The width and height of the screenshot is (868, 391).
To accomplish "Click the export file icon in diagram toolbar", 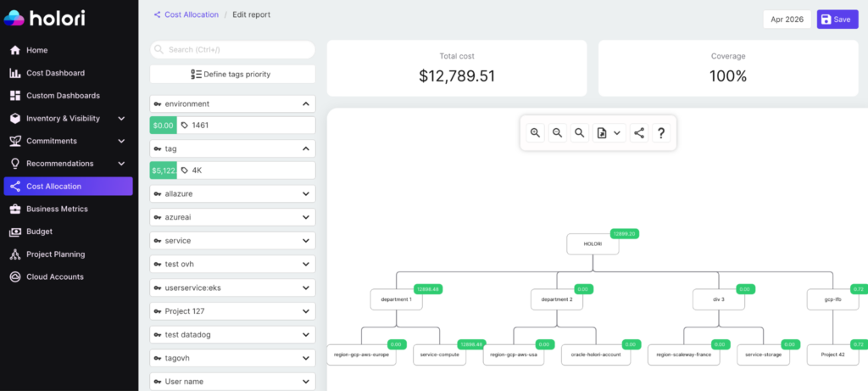I will point(603,133).
